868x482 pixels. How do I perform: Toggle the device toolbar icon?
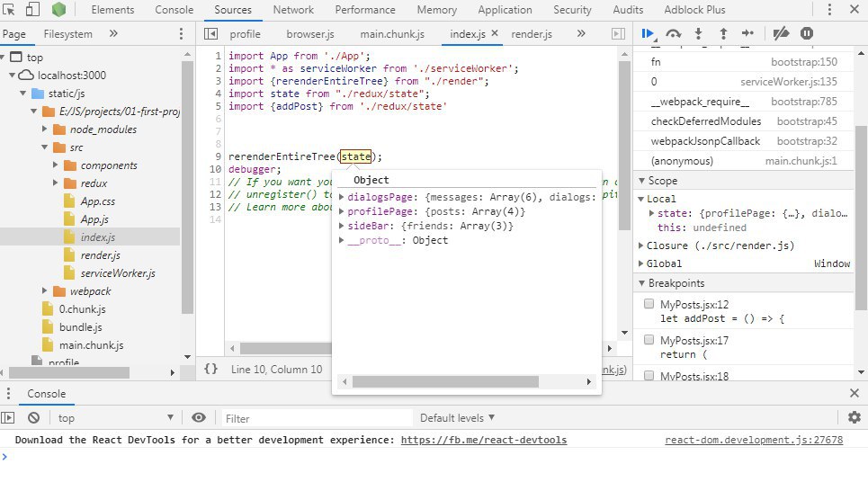(x=31, y=10)
